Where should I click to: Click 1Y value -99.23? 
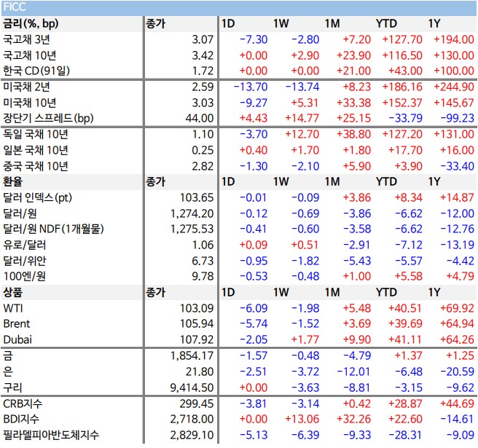coord(458,118)
